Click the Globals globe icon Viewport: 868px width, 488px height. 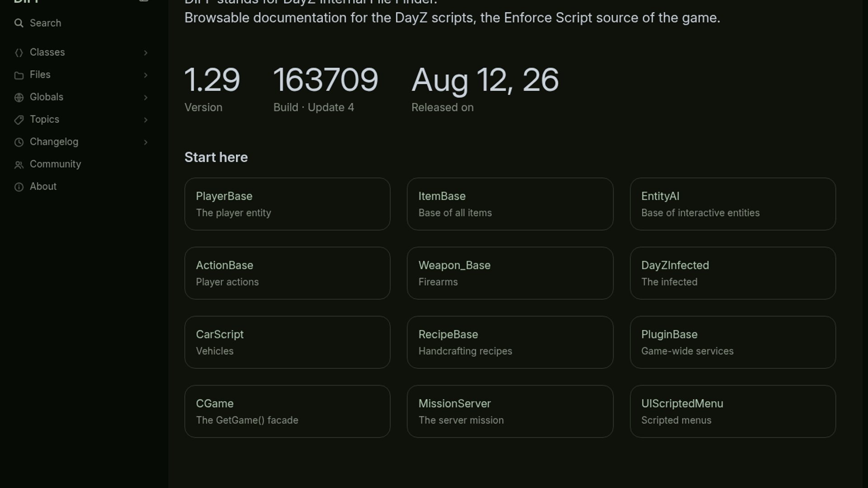coord(19,98)
